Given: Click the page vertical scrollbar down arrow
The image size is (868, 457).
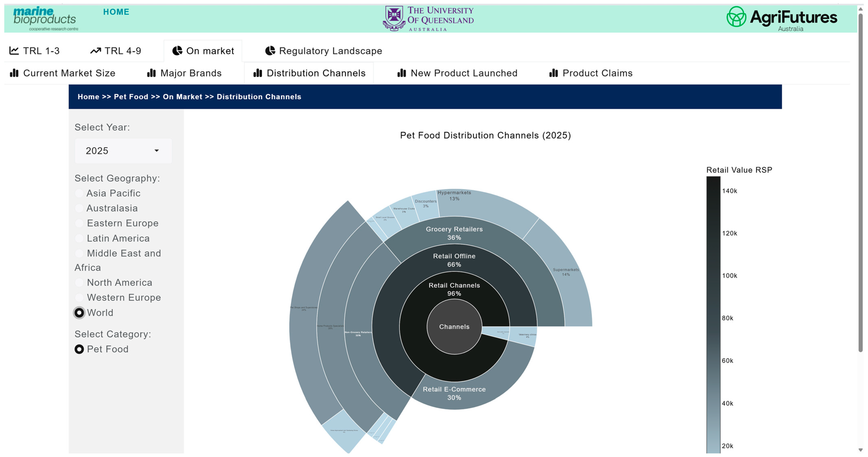Looking at the screenshot, I should coord(860,449).
